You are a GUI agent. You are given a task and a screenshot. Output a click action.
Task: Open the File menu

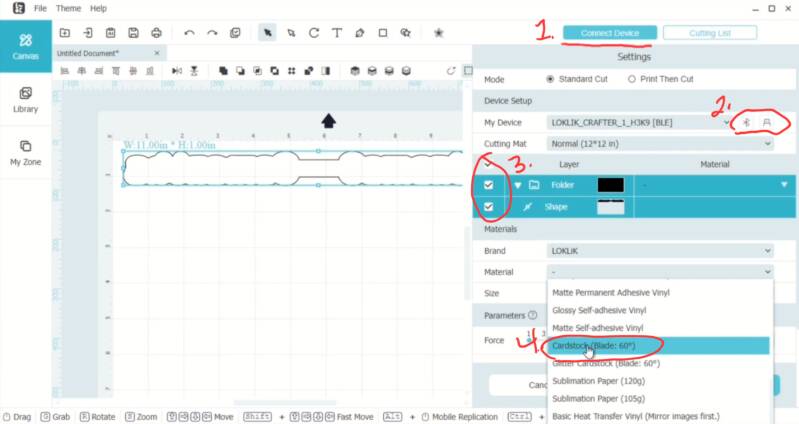40,8
